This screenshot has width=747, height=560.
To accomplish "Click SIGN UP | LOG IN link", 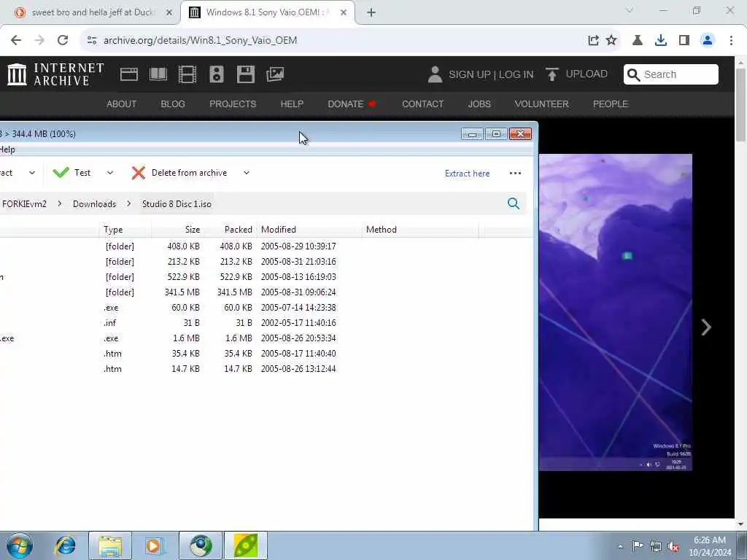I will (491, 74).
